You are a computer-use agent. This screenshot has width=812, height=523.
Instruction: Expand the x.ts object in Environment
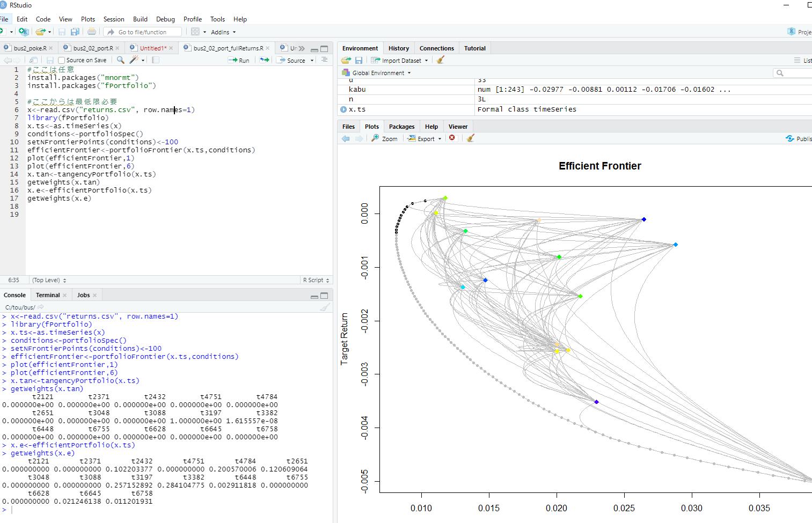tap(343, 109)
